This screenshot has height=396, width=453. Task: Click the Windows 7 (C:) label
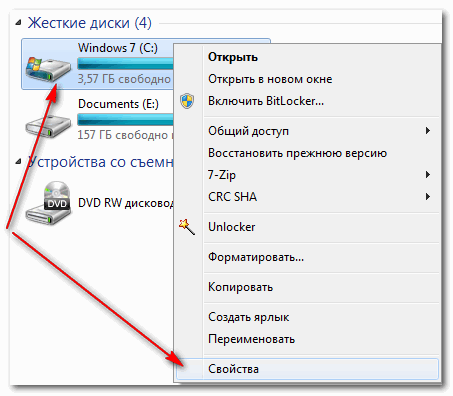click(x=118, y=48)
